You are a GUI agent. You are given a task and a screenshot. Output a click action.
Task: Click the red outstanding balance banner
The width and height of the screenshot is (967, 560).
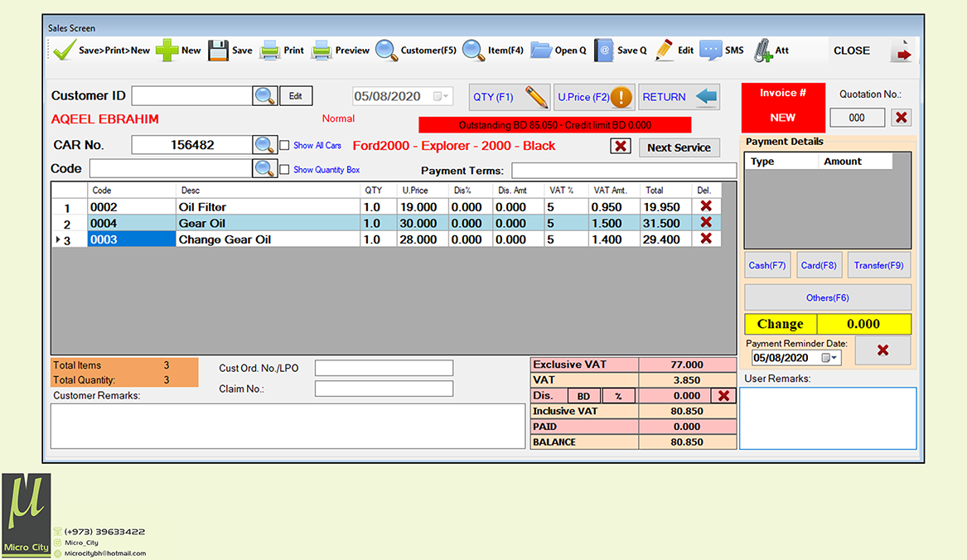[x=554, y=125]
